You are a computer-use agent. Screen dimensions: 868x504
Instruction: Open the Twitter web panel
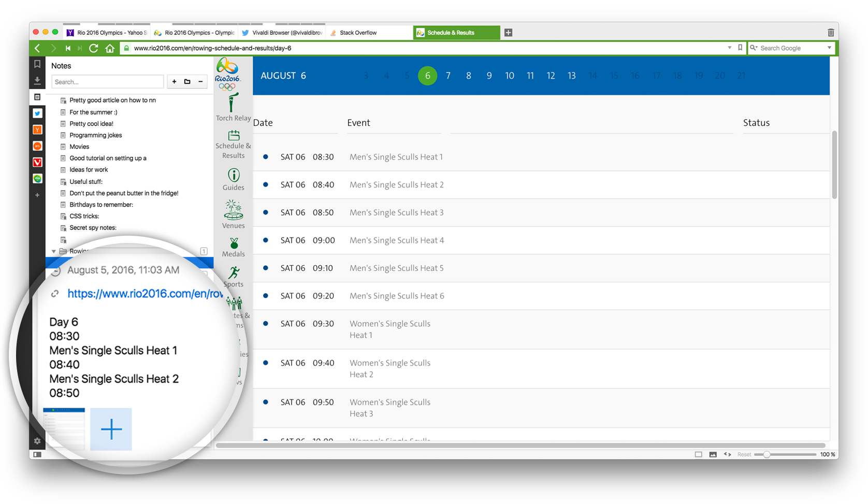pyautogui.click(x=37, y=113)
